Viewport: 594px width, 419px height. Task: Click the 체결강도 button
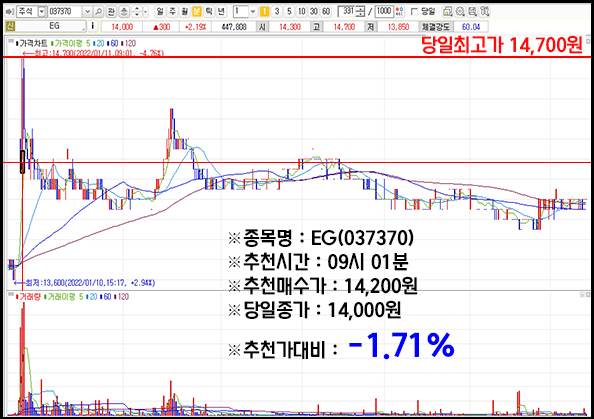pyautogui.click(x=435, y=27)
